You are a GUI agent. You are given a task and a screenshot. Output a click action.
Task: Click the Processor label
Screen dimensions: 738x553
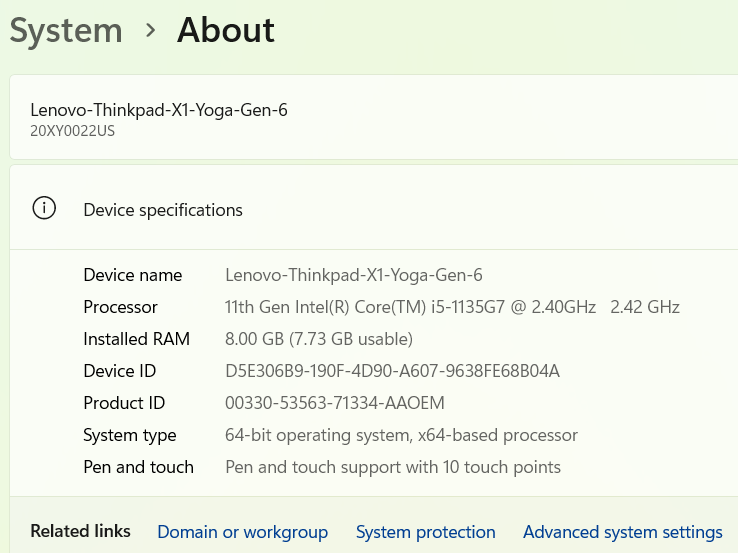tap(120, 307)
